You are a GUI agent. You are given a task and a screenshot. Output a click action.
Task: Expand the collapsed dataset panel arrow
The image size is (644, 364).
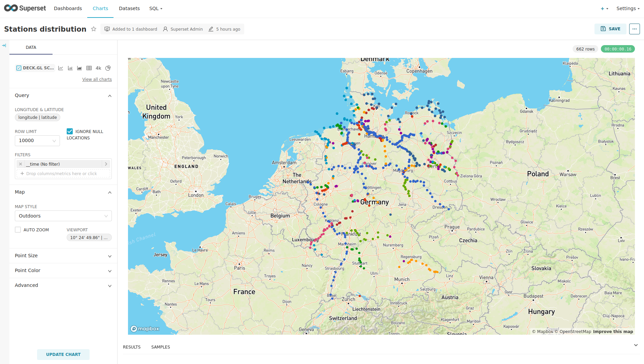(x=4, y=45)
